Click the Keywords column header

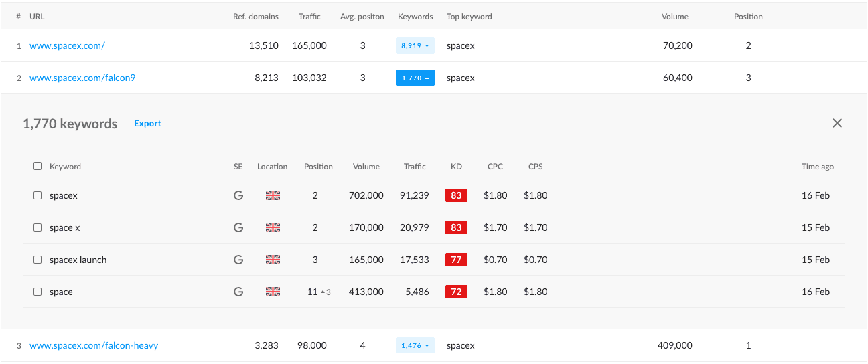(x=415, y=17)
